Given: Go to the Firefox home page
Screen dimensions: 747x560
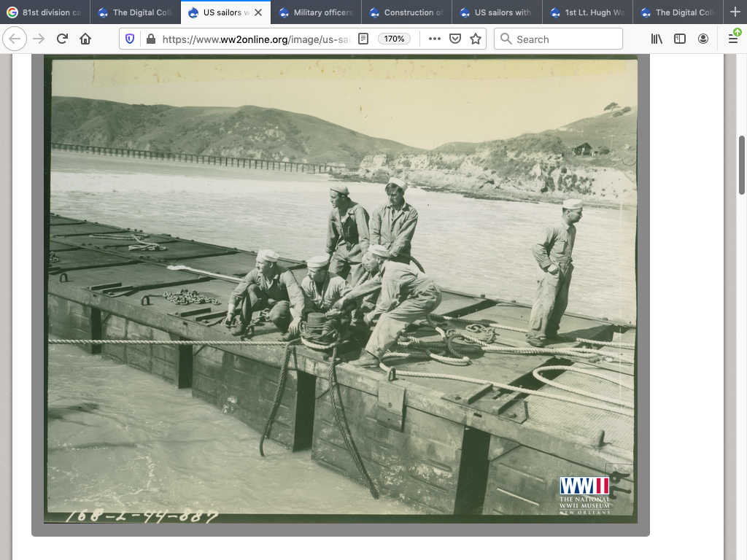Looking at the screenshot, I should tap(85, 39).
